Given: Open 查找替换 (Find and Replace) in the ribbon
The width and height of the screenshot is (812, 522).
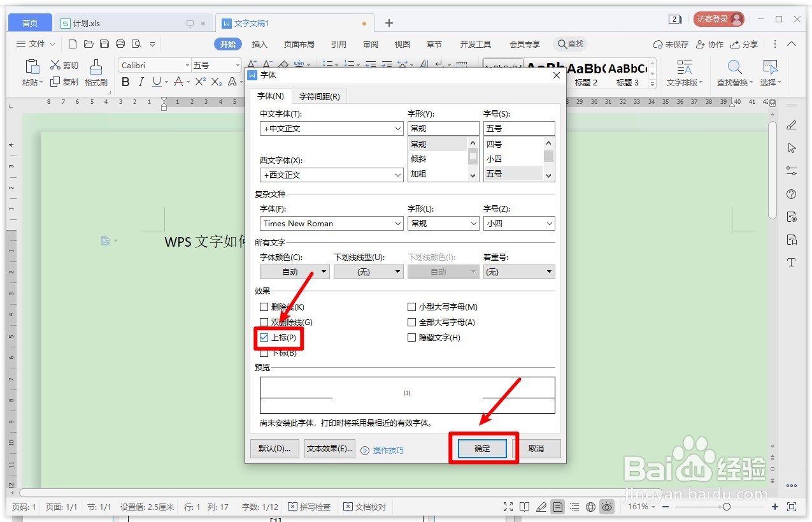Looking at the screenshot, I should (734, 72).
